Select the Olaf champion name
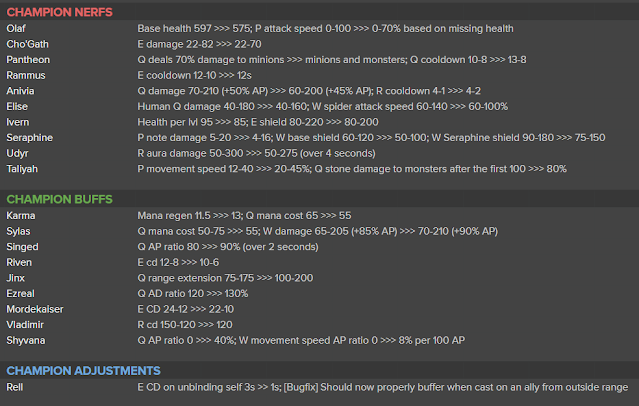The image size is (639, 406). click(16, 29)
